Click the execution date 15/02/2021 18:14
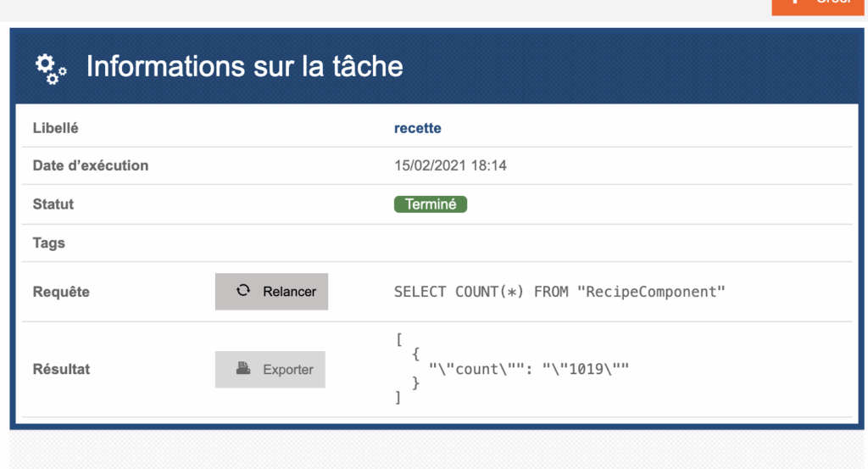 coord(450,166)
